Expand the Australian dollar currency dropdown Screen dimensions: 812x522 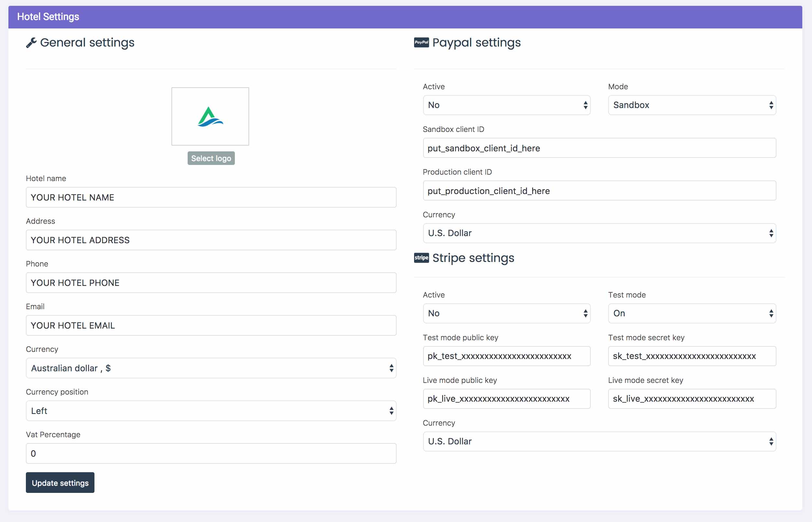pyautogui.click(x=211, y=368)
